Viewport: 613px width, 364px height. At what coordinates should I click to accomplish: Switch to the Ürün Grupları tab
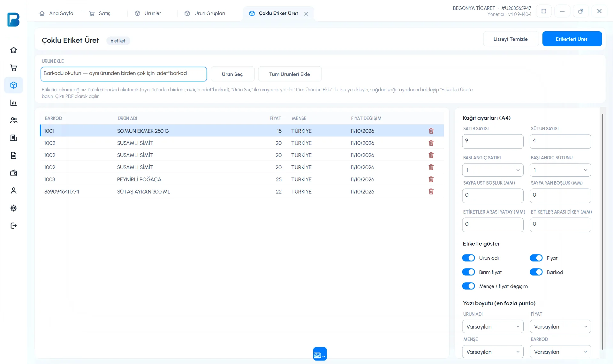[x=205, y=13]
